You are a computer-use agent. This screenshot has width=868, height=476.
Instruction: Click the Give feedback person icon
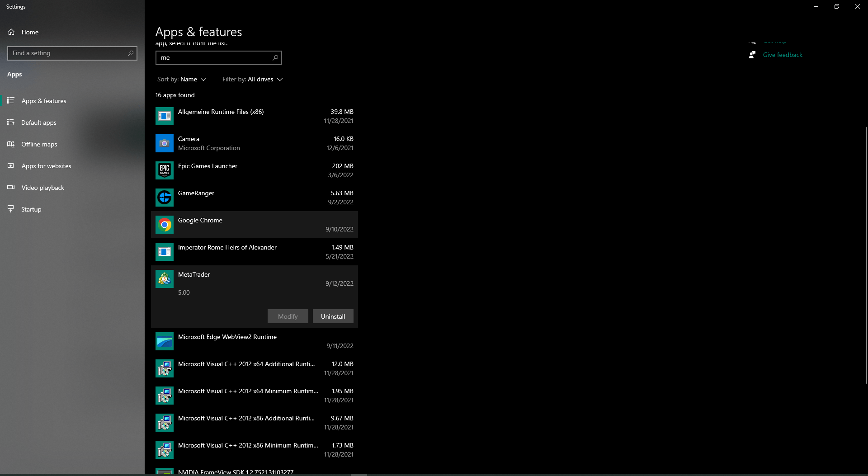pos(752,55)
